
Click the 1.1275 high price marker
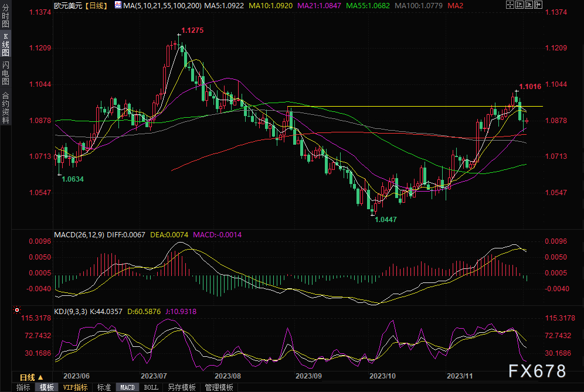193,30
